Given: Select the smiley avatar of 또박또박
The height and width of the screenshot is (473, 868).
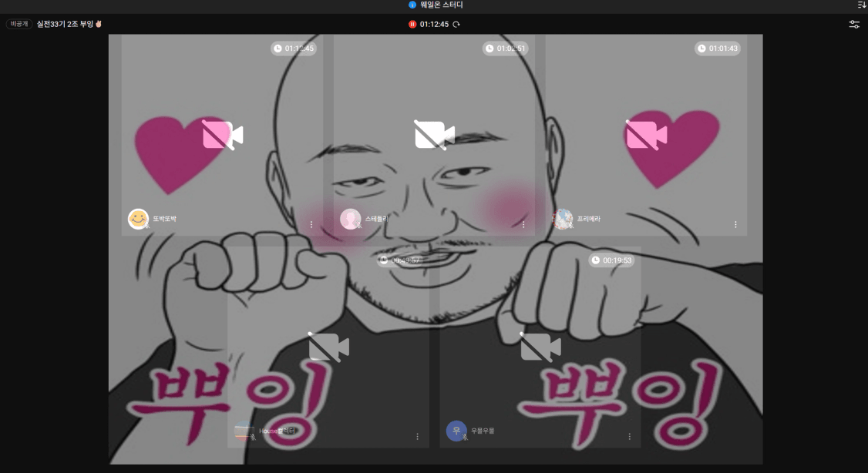Looking at the screenshot, I should [x=138, y=220].
